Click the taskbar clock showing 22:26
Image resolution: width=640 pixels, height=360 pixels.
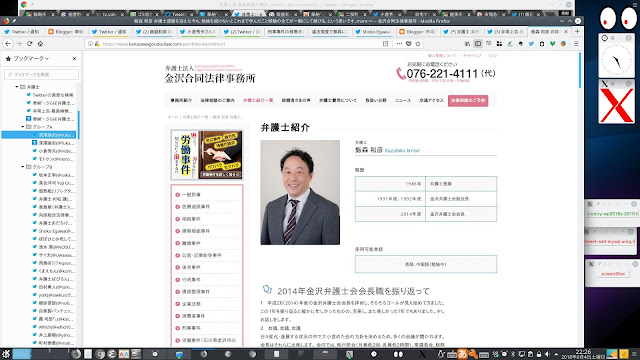[x=583, y=354]
